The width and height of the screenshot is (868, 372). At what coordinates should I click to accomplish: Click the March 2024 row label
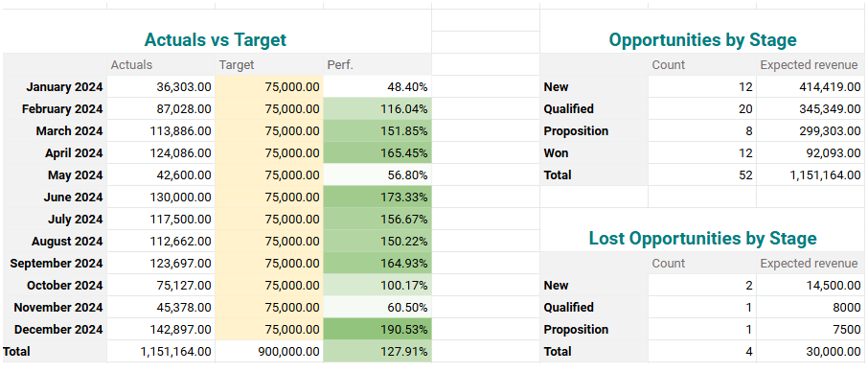[x=55, y=131]
